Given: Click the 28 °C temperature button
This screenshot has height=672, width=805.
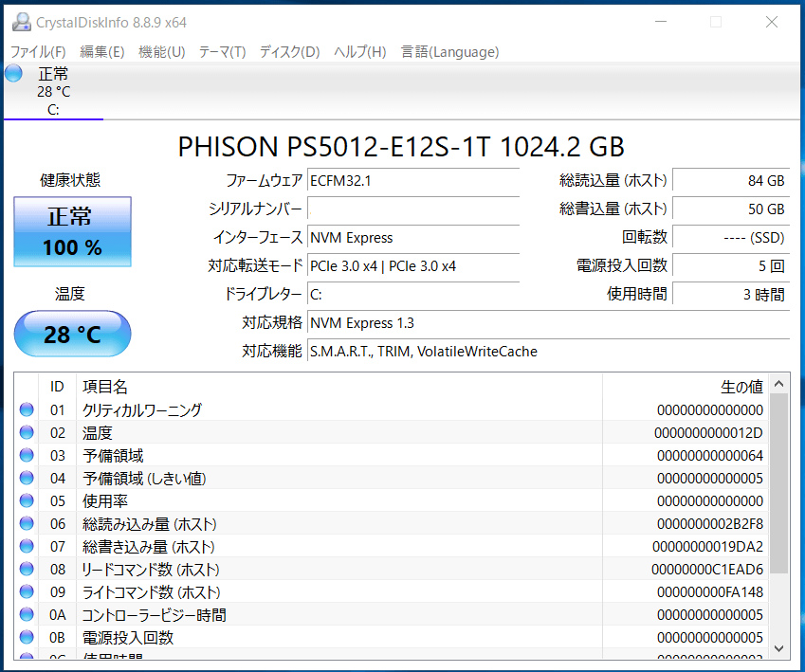Looking at the screenshot, I should coord(72,334).
